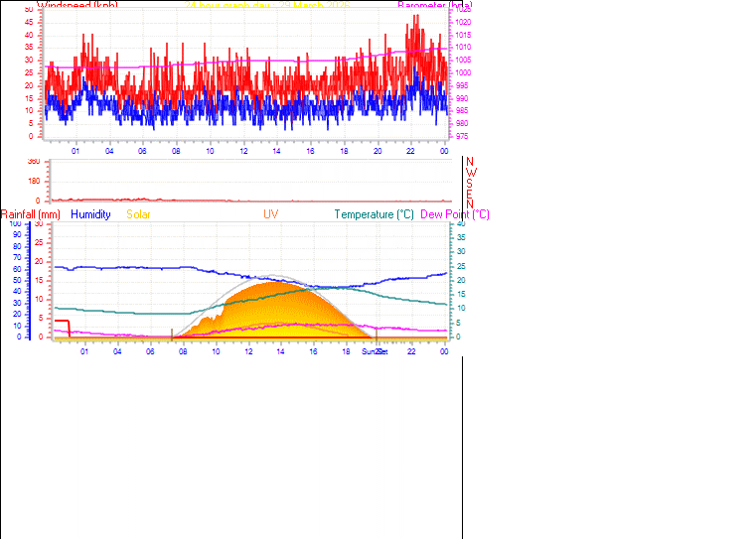Click the 990 barometer axis value
This screenshot has height=539, width=756.
point(461,98)
